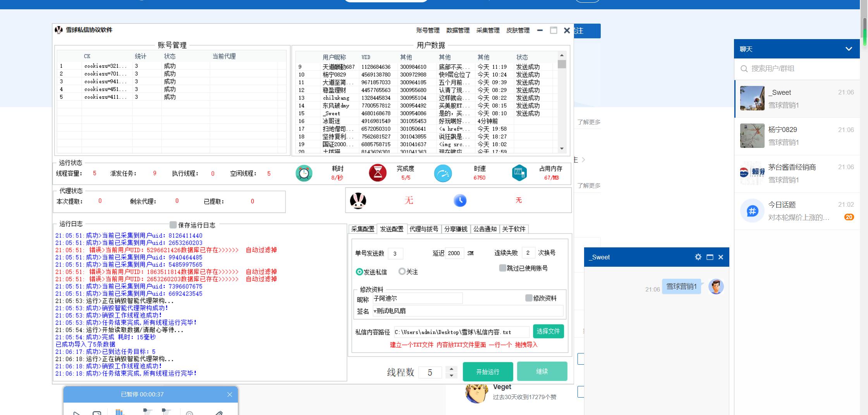868x415 pixels.
Task: Click the memory usage chip icon
Action: tap(519, 173)
